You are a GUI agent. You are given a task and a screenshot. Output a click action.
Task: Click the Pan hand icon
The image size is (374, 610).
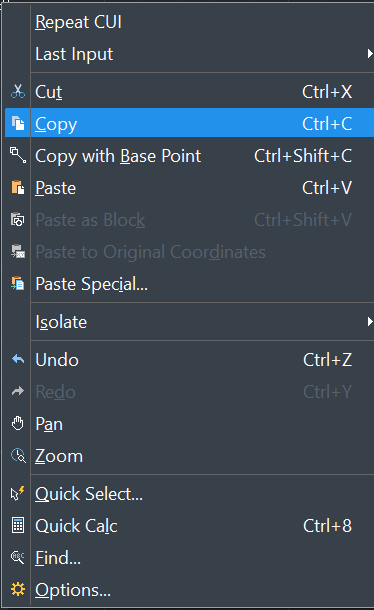tap(18, 423)
